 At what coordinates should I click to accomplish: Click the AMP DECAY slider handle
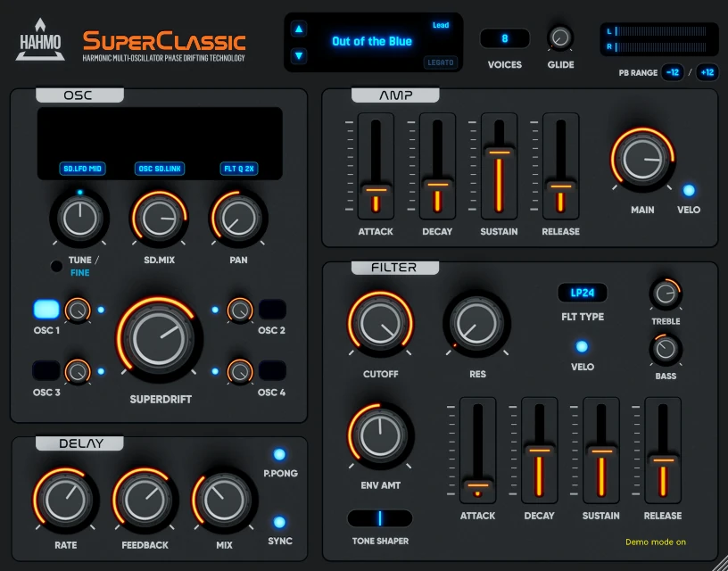coord(437,185)
